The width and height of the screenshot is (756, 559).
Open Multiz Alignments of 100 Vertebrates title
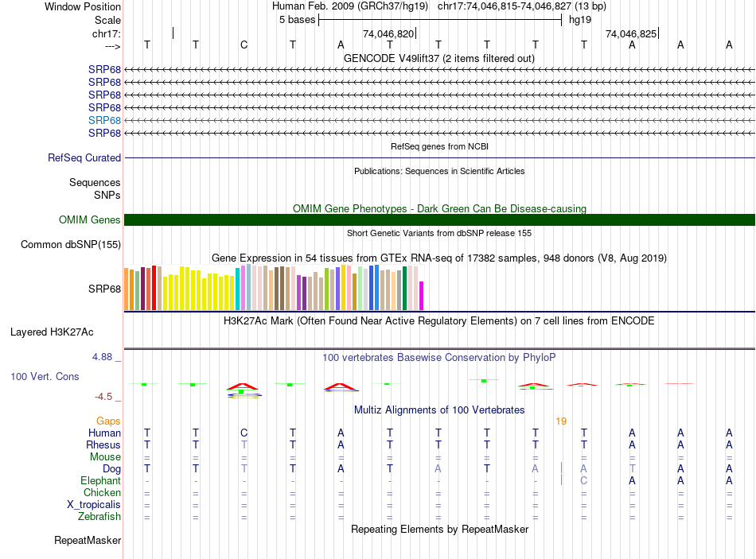pyautogui.click(x=439, y=410)
